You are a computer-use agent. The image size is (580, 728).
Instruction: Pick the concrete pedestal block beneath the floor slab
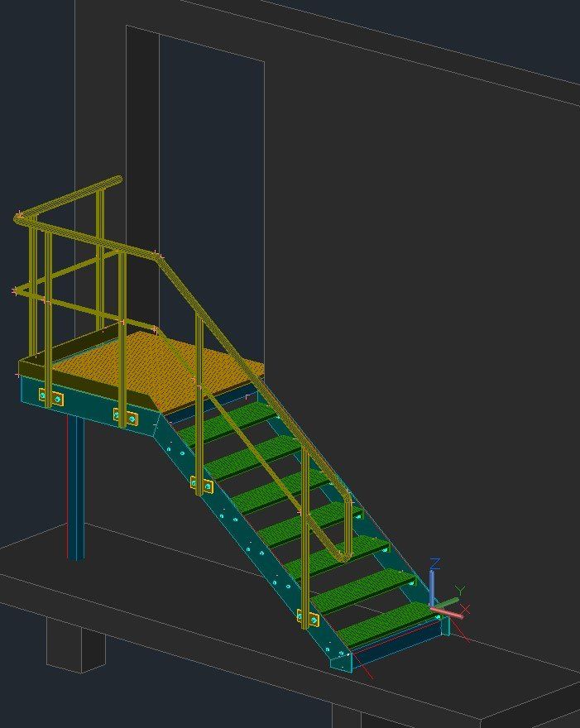[x=75, y=645]
